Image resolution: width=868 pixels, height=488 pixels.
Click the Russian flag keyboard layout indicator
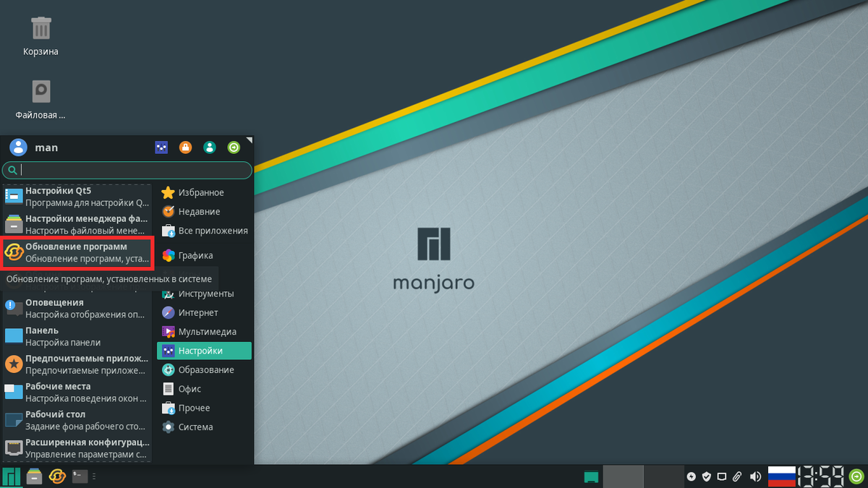click(781, 476)
